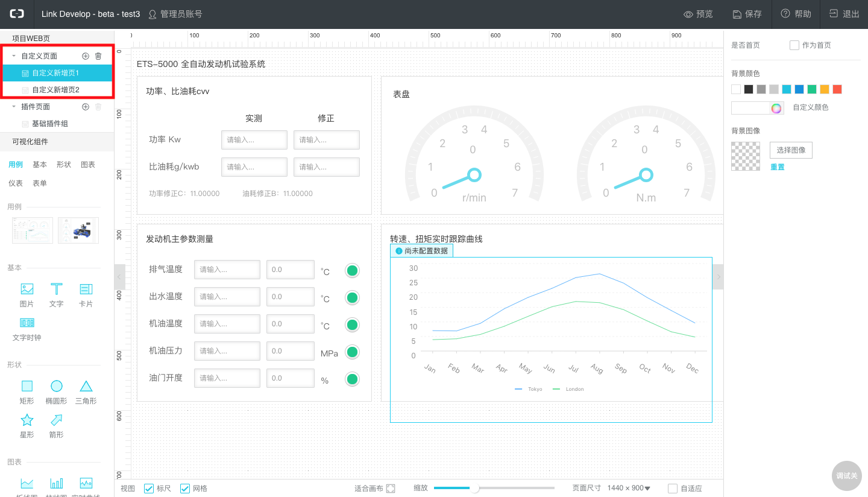Click the 预览 preview eye icon

[x=688, y=14]
